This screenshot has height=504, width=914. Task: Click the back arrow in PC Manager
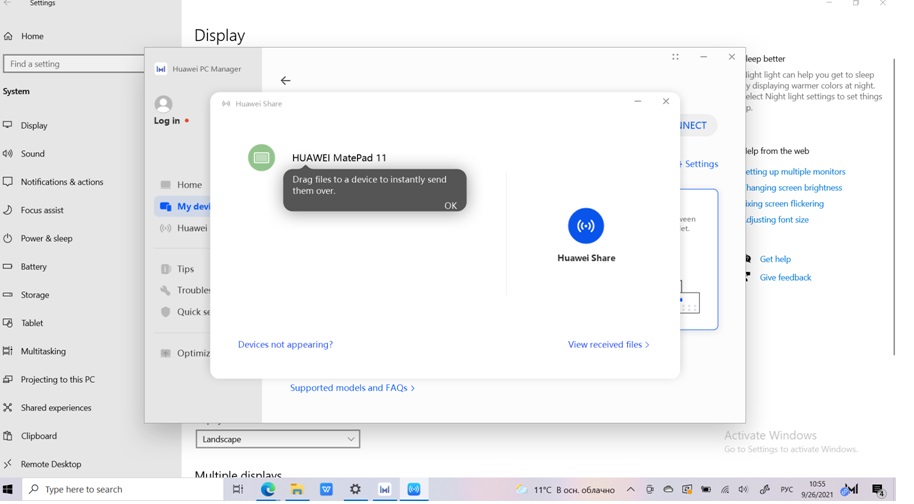(286, 81)
